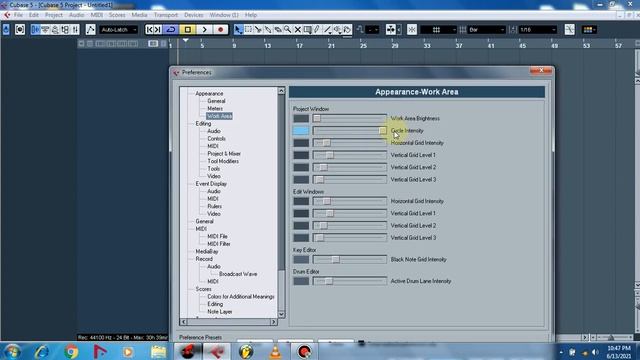Select the Zoom magnifier tool

click(x=288, y=29)
